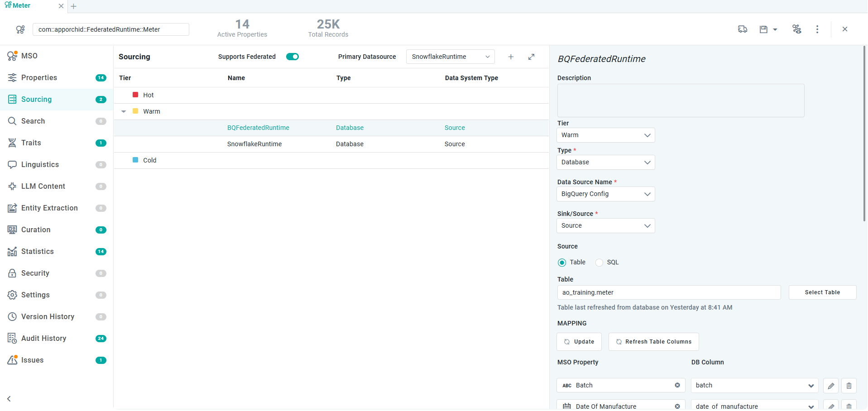Open the Data Source Name dropdown
Viewport: 868px width, 411px height.
[x=605, y=194]
